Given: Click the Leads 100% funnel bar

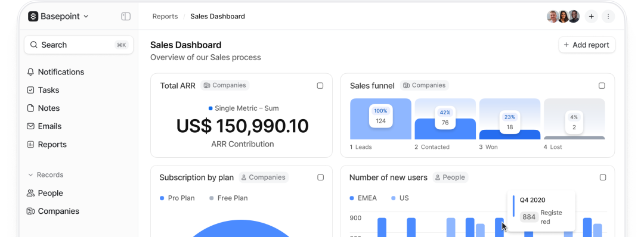Looking at the screenshot, I should tap(380, 119).
